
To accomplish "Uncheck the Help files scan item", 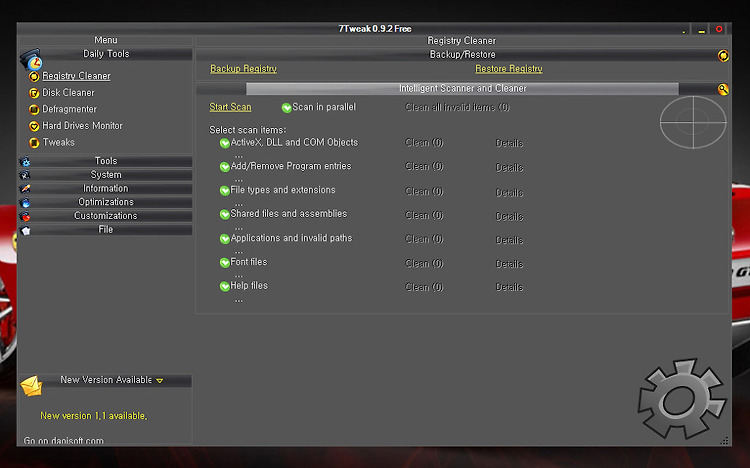I will 225,287.
